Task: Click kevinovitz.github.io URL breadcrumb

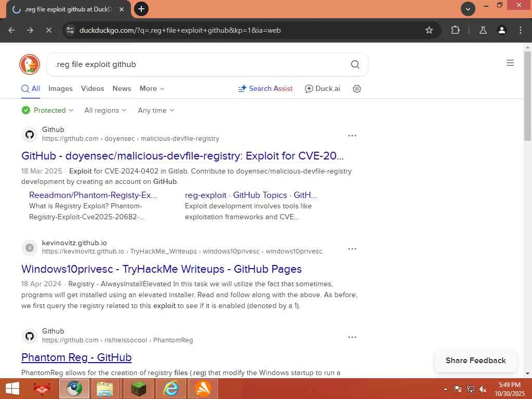Action: click(182, 251)
